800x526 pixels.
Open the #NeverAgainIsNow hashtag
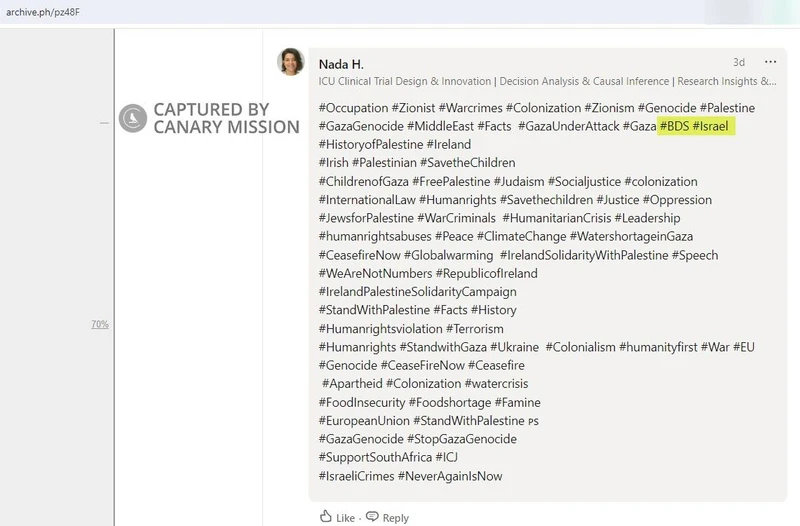tap(450, 476)
